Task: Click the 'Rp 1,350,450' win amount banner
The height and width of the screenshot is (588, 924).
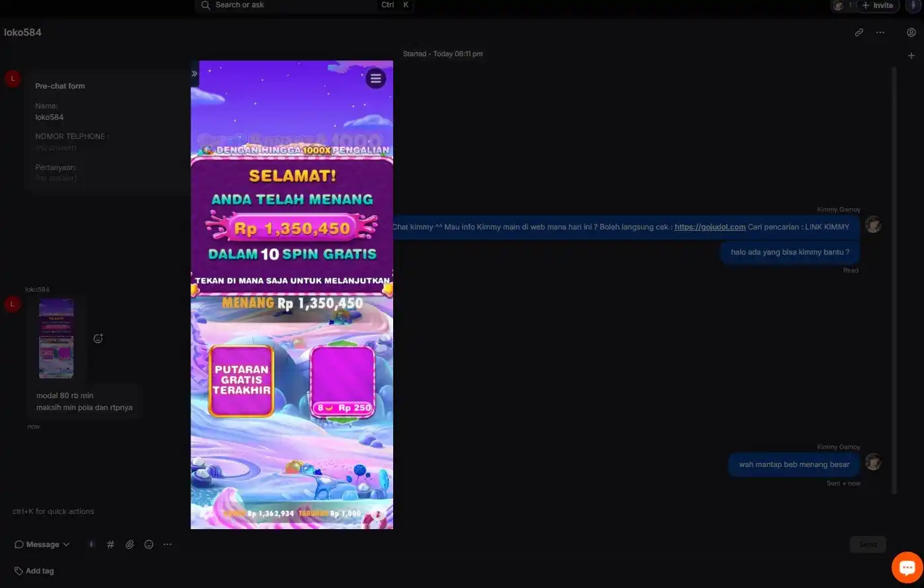Action: pos(292,229)
